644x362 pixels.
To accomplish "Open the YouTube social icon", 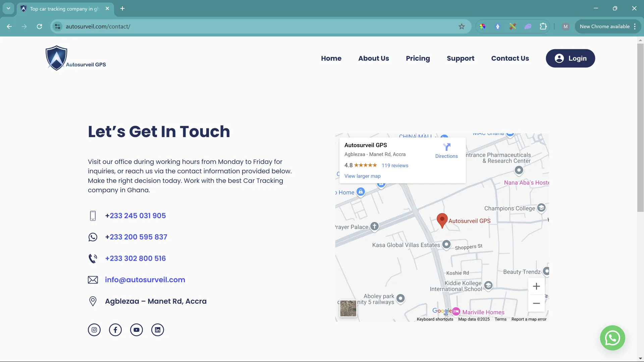I will (137, 330).
